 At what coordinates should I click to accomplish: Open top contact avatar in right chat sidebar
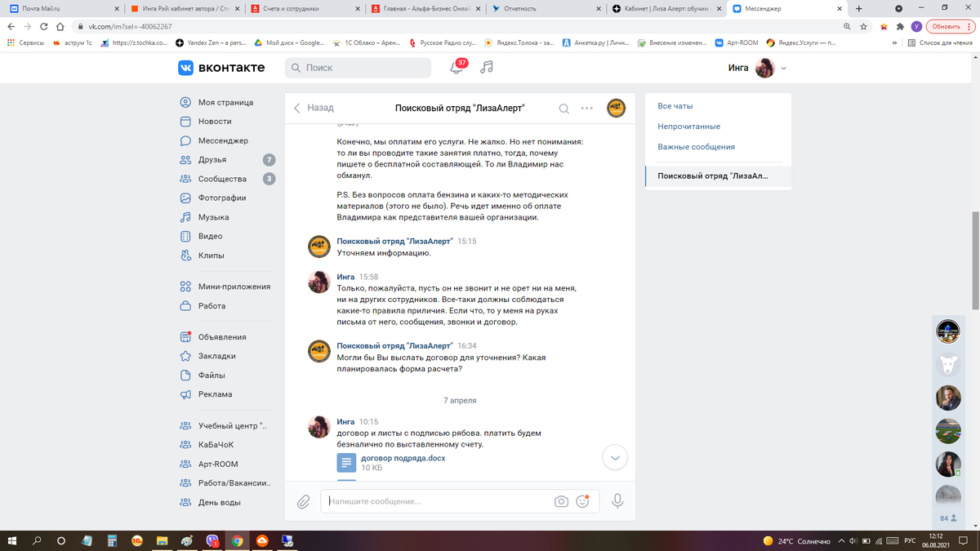[x=947, y=331]
